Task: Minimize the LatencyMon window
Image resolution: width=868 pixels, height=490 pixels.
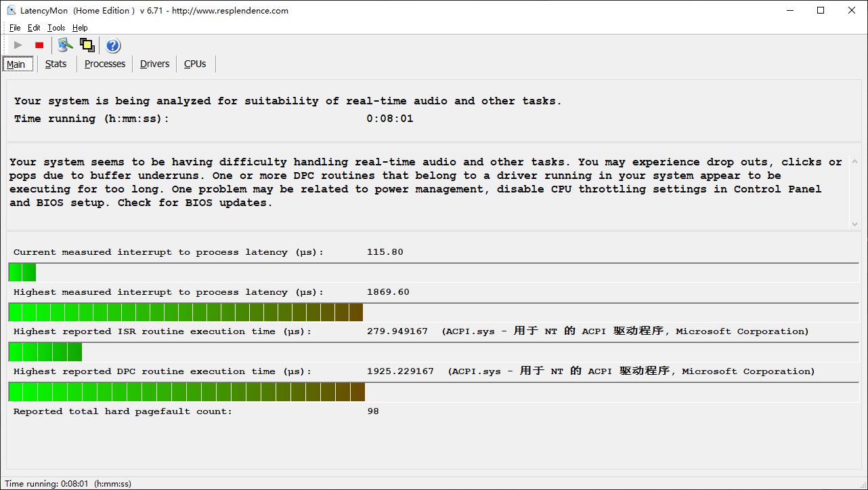Action: 789,10
